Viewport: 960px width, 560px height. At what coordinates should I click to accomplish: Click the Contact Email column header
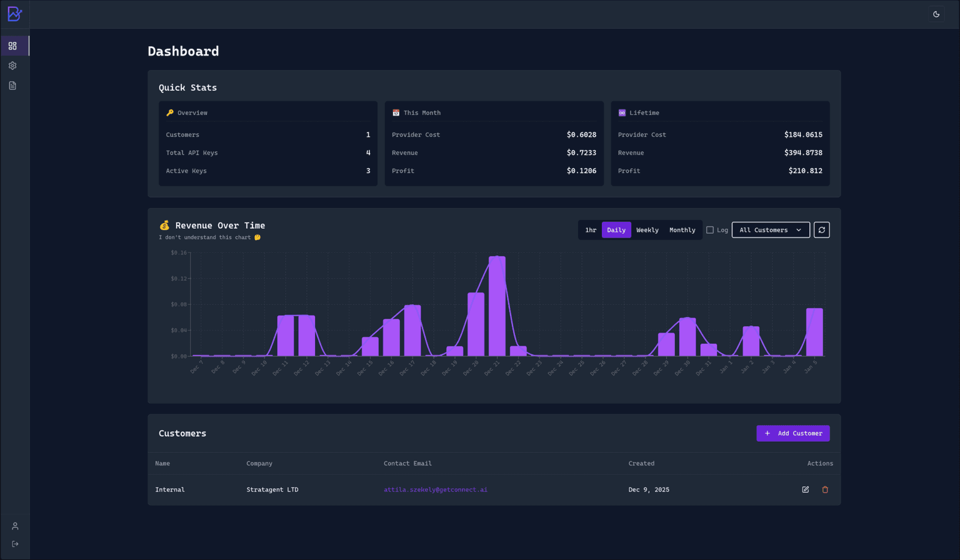pos(407,464)
